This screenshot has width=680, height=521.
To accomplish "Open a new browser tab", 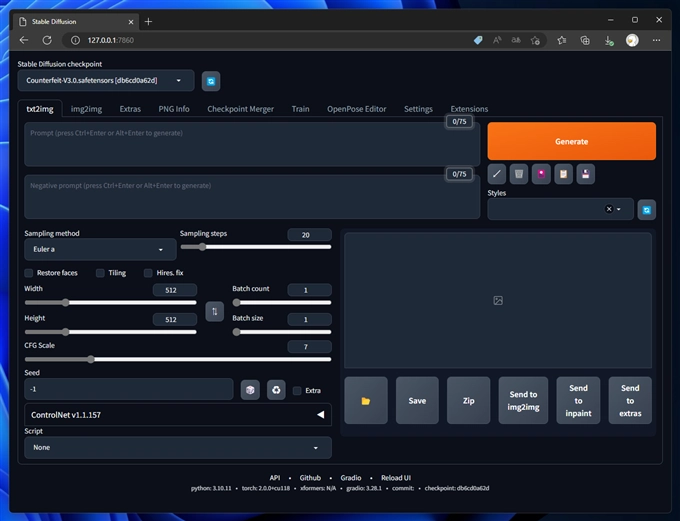I will [x=148, y=21].
